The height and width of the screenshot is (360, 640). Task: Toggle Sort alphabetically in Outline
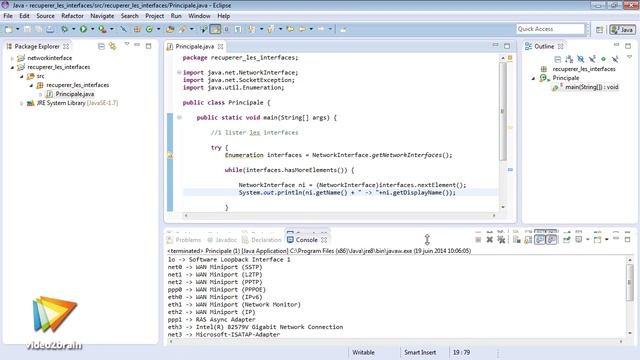(x=569, y=59)
